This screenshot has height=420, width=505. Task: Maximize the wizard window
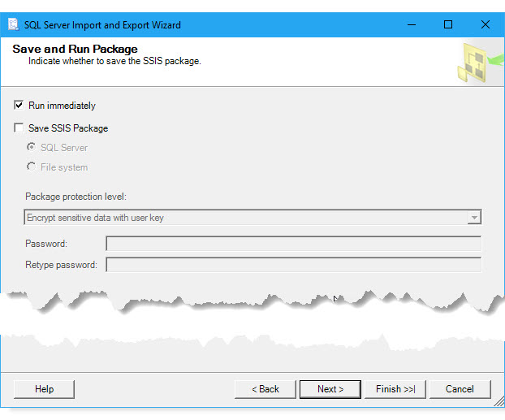coord(448,24)
